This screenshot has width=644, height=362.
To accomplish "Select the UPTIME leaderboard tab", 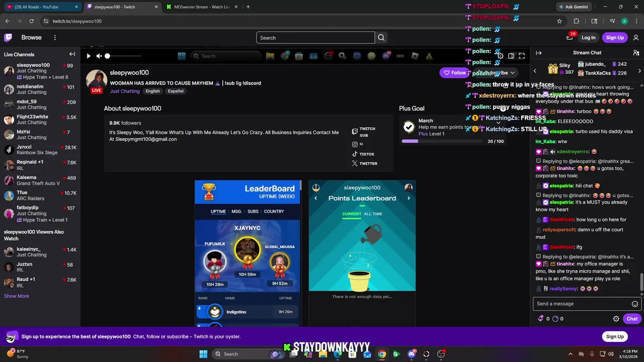I will [218, 212].
